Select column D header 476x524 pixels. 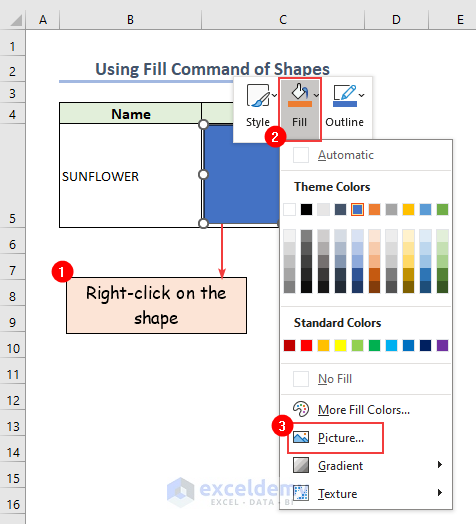pos(396,20)
